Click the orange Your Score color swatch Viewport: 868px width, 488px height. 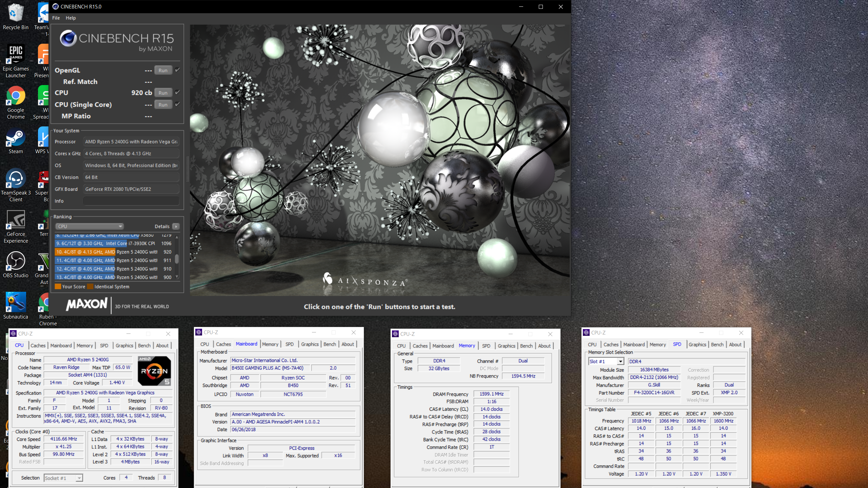coord(58,287)
